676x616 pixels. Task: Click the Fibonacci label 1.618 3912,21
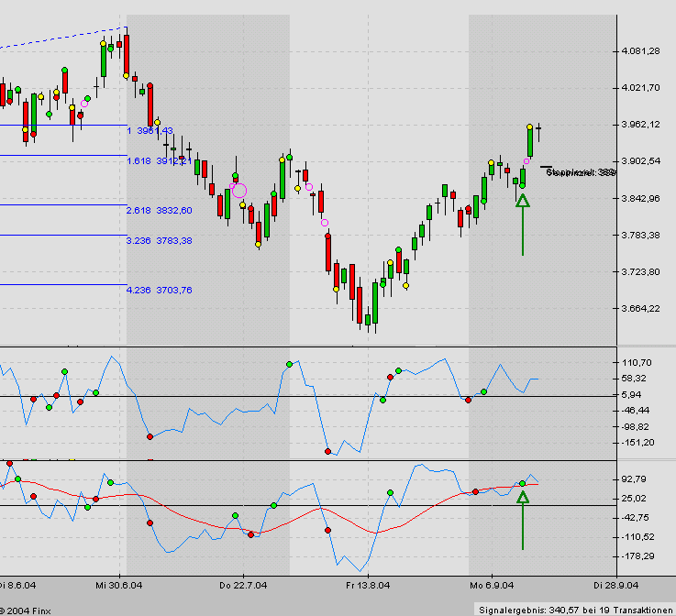[x=159, y=161]
